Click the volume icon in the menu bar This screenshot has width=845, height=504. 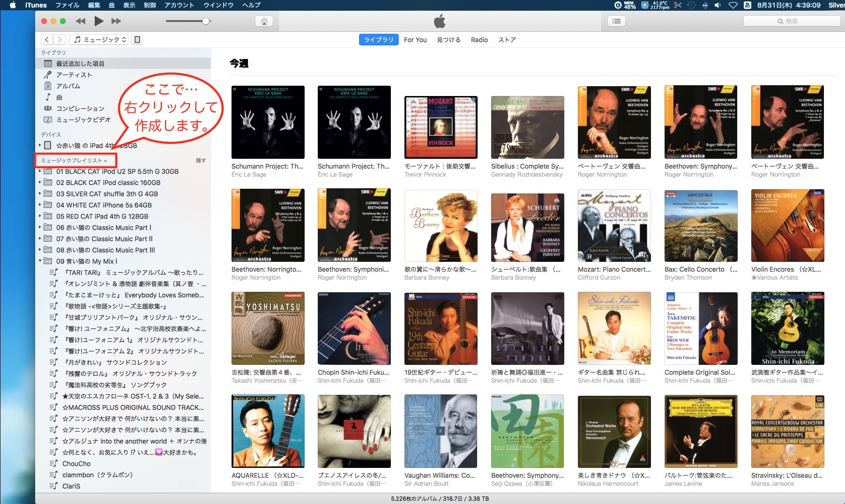(x=718, y=5)
